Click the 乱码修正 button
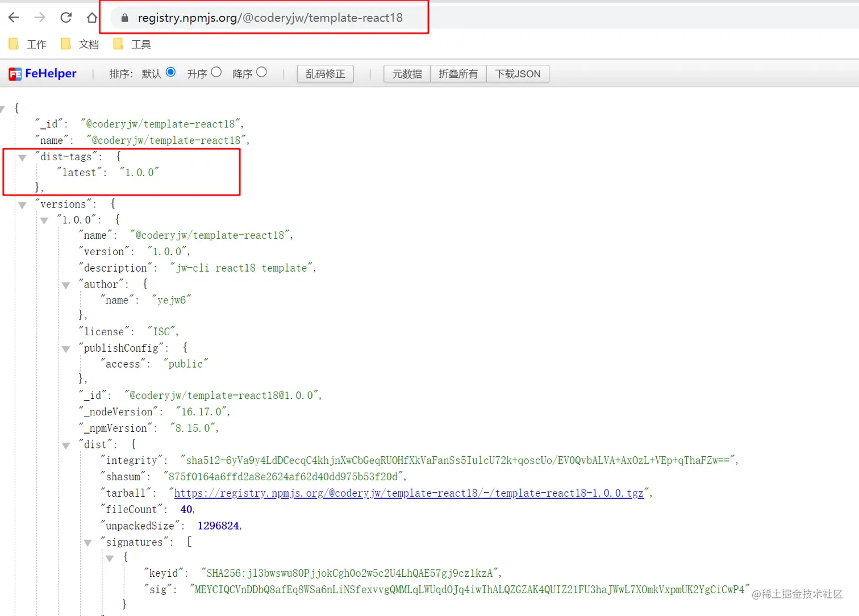859x616 pixels. (326, 74)
